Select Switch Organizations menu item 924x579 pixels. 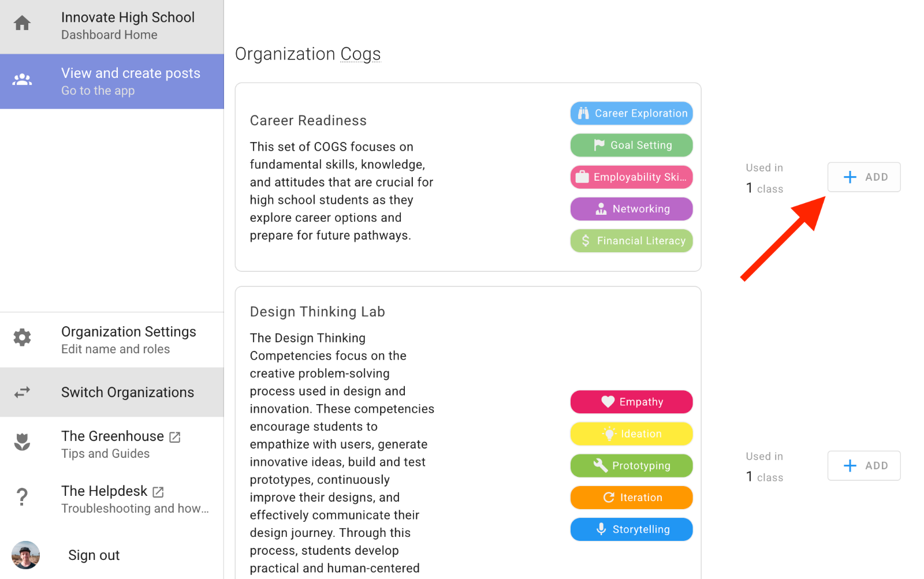pos(128,393)
